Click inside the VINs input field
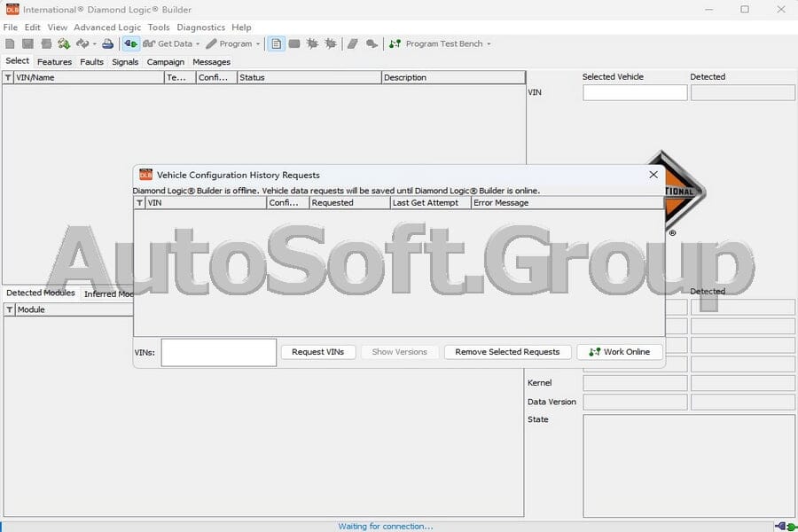The image size is (798, 532). 218,352
